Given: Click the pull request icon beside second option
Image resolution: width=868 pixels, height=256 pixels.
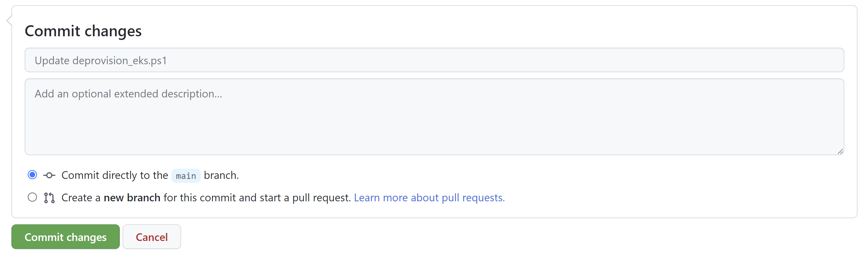Looking at the screenshot, I should pyautogui.click(x=49, y=198).
